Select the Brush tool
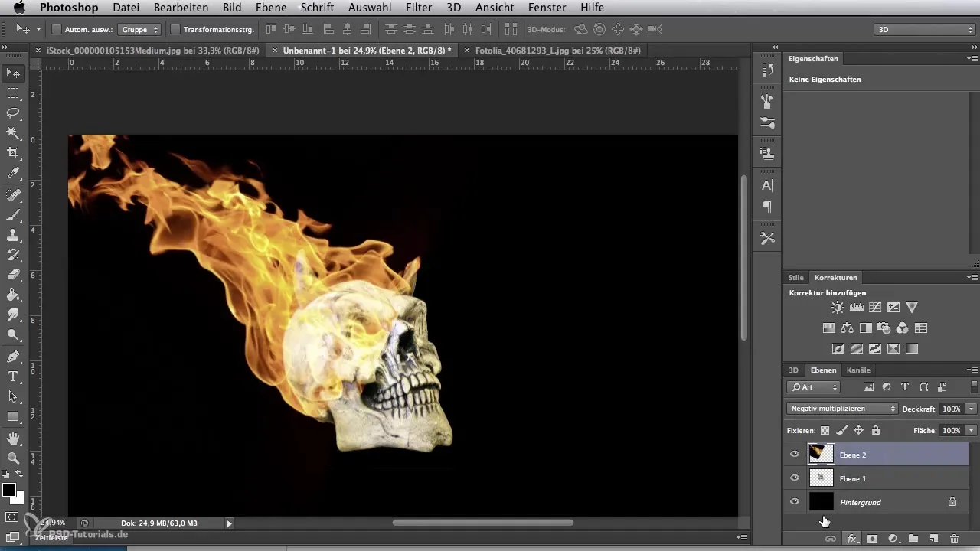 tap(13, 215)
